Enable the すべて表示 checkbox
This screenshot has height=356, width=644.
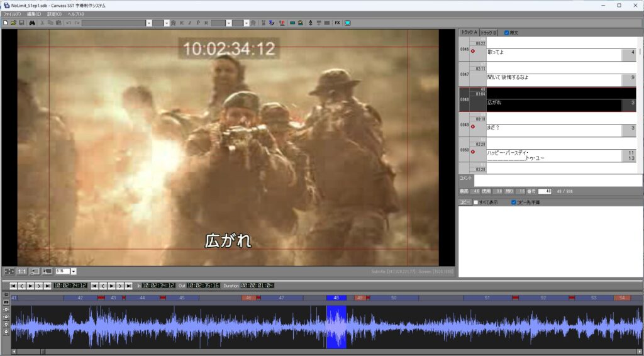[476, 203]
